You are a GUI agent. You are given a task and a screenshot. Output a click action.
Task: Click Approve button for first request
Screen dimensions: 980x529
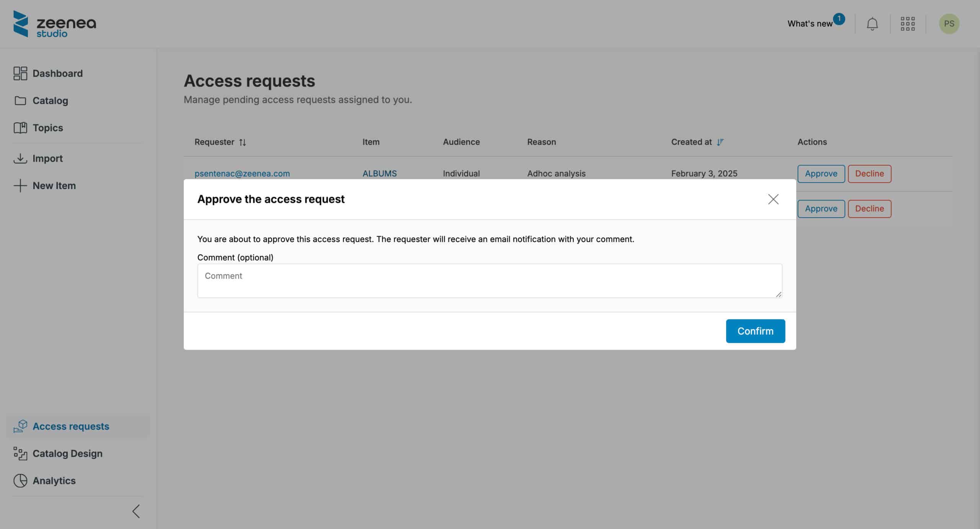(820, 173)
